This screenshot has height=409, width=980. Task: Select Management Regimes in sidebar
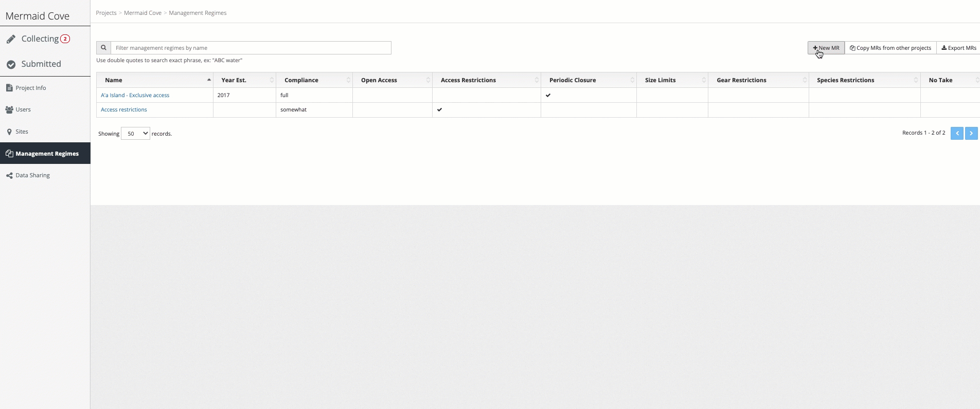click(x=45, y=153)
